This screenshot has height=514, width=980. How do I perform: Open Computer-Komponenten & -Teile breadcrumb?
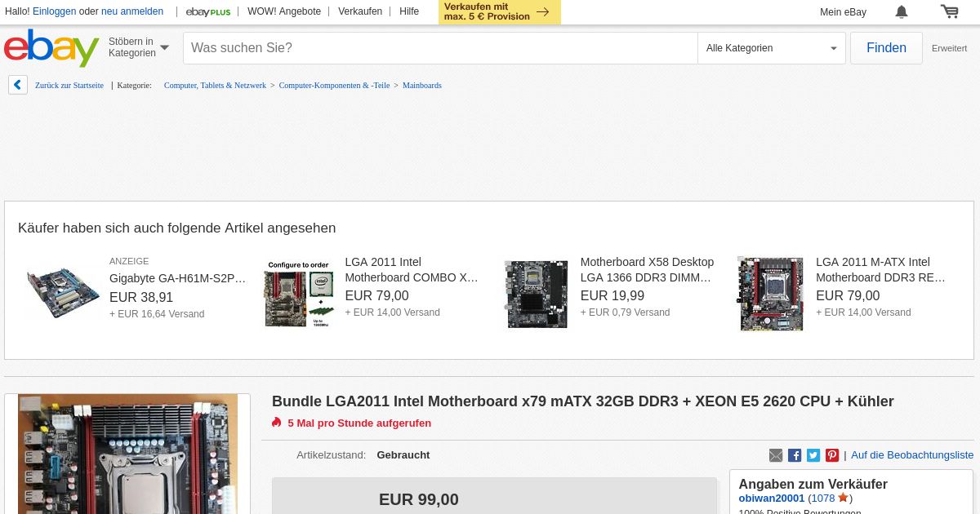pos(334,85)
